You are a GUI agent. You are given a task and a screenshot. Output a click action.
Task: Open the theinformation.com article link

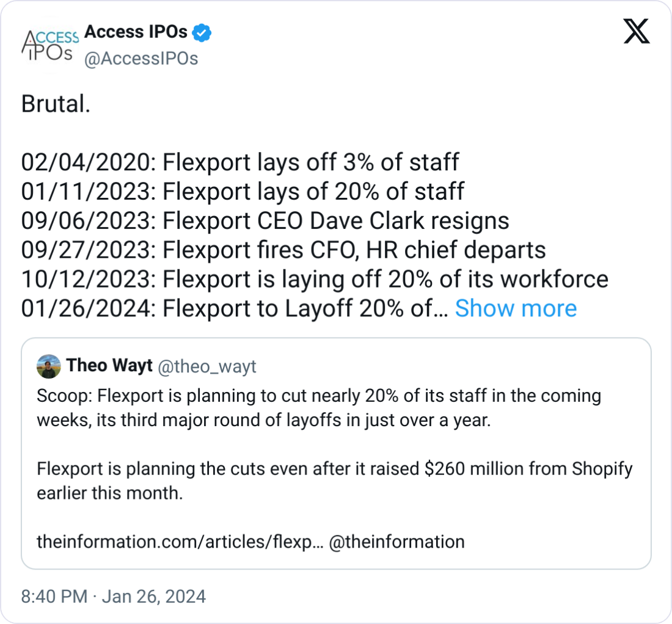coord(180,541)
